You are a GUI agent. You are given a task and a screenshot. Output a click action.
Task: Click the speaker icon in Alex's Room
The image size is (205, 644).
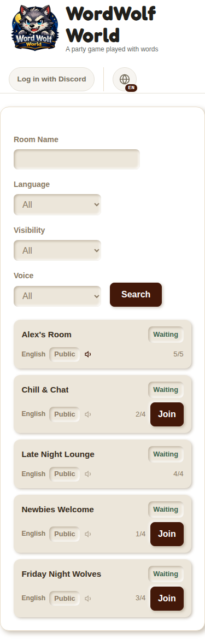(88, 354)
